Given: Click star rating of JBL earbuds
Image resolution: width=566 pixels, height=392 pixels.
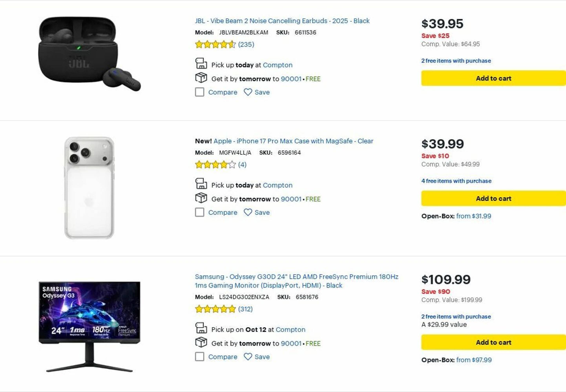Looking at the screenshot, I should [215, 44].
